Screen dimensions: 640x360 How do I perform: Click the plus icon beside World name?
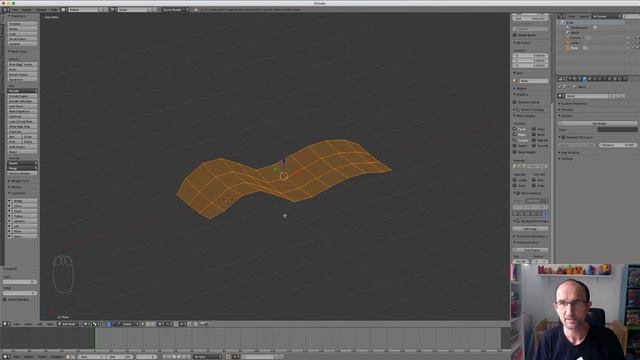pos(618,96)
